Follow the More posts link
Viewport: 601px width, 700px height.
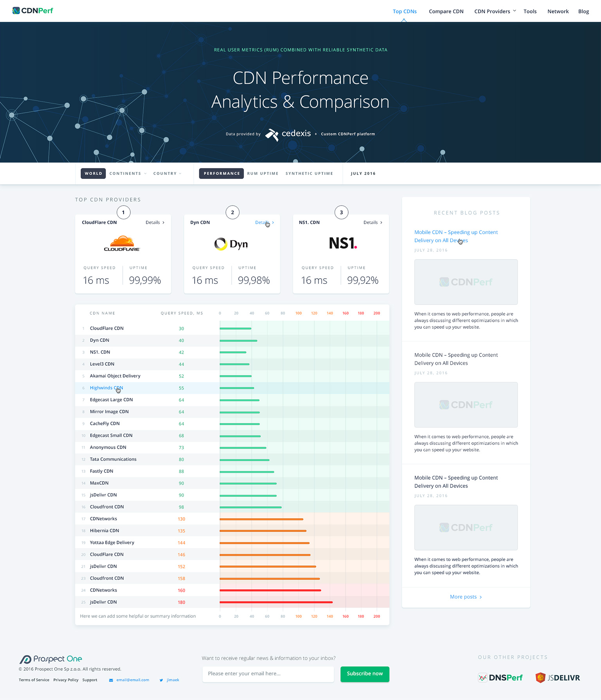(466, 597)
